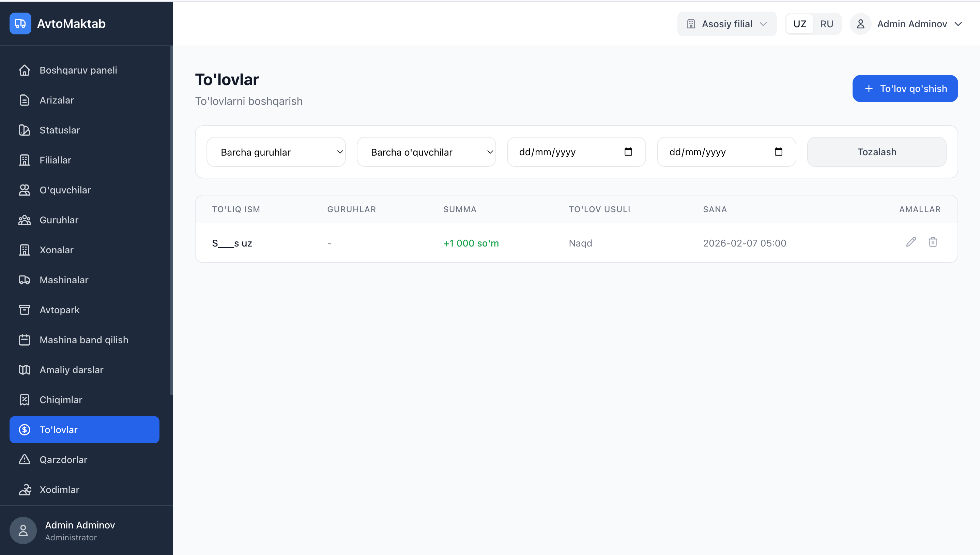Viewport: 980px width, 555px height.
Task: Click the trash delete icon in payment row
Action: (932, 242)
